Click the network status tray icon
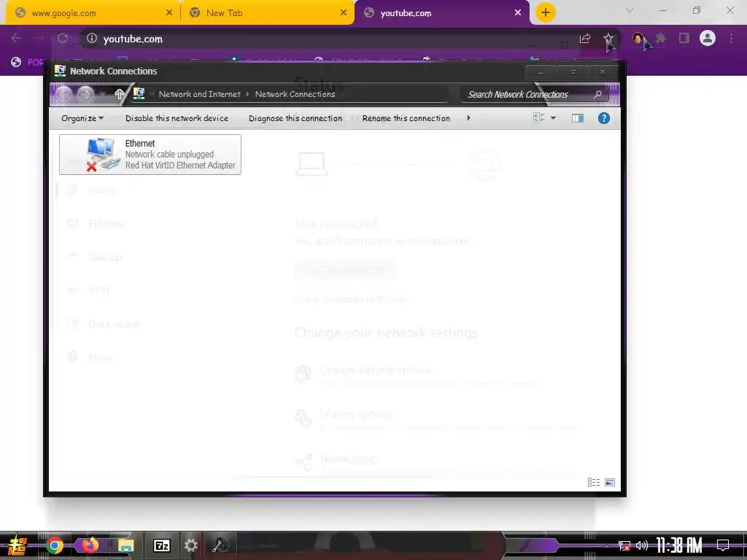 (x=624, y=545)
